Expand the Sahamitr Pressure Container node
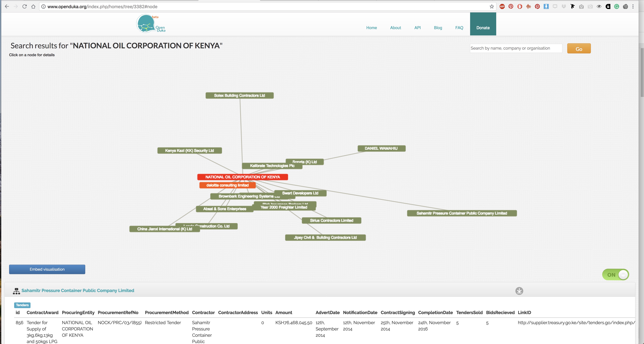The width and height of the screenshot is (644, 344). point(461,213)
